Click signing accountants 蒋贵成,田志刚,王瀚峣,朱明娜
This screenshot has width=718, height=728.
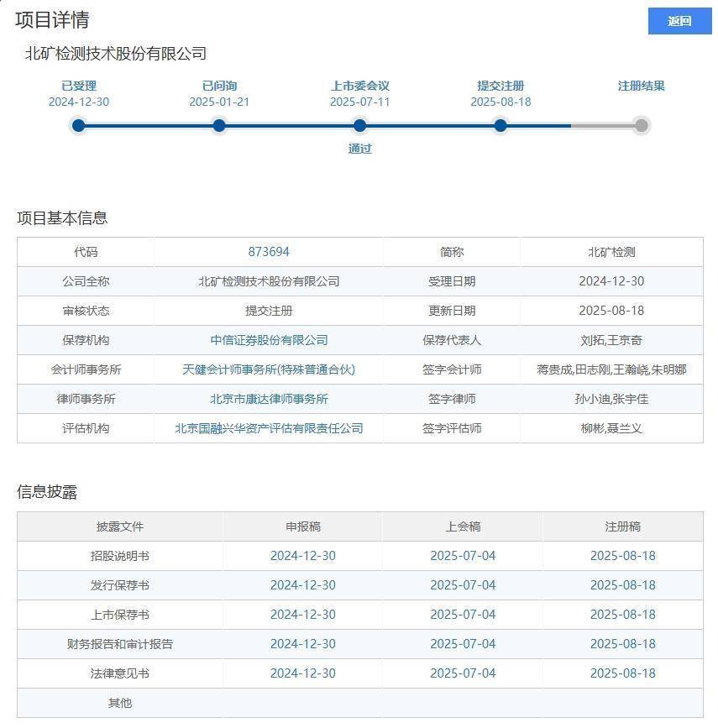click(x=611, y=369)
